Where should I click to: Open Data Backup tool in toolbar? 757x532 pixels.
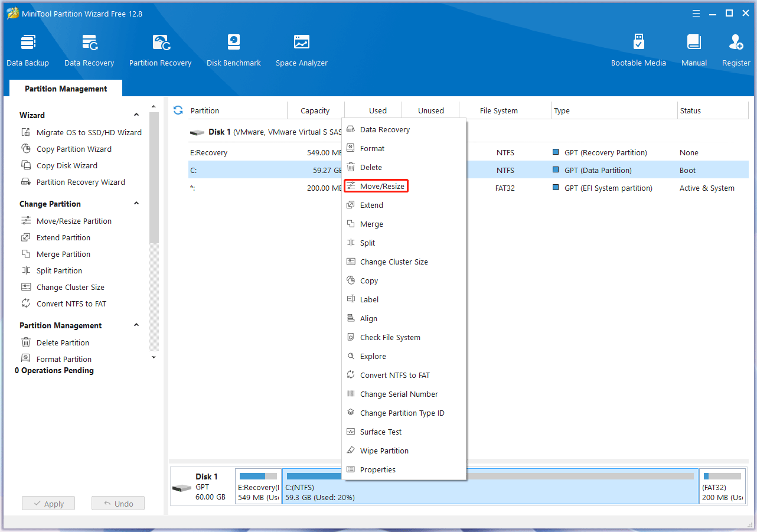click(x=28, y=50)
